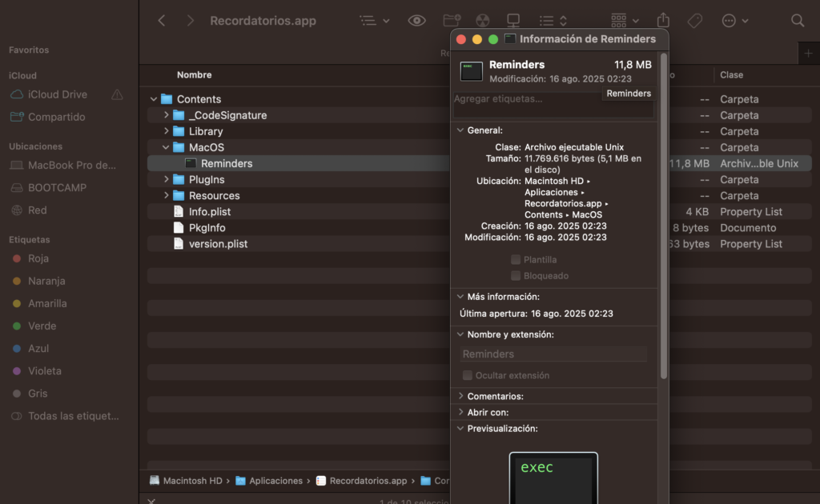820x504 pixels.
Task: Click the search magnifying glass
Action: [797, 21]
